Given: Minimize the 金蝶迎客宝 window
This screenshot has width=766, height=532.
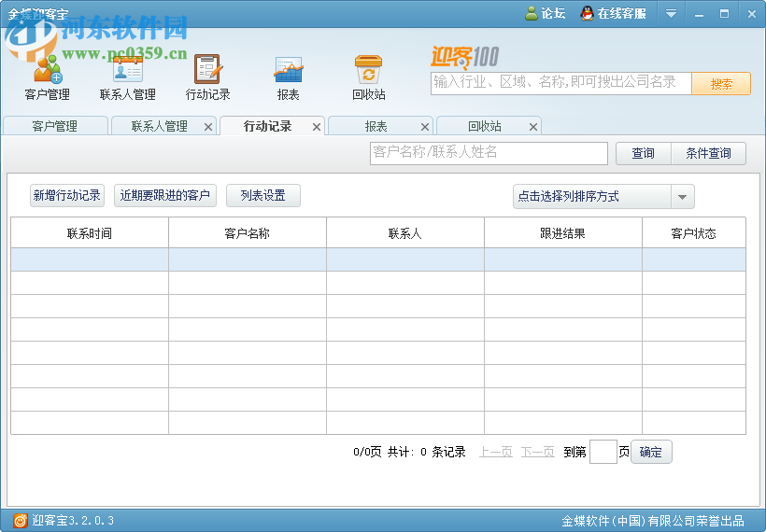Looking at the screenshot, I should [699, 14].
